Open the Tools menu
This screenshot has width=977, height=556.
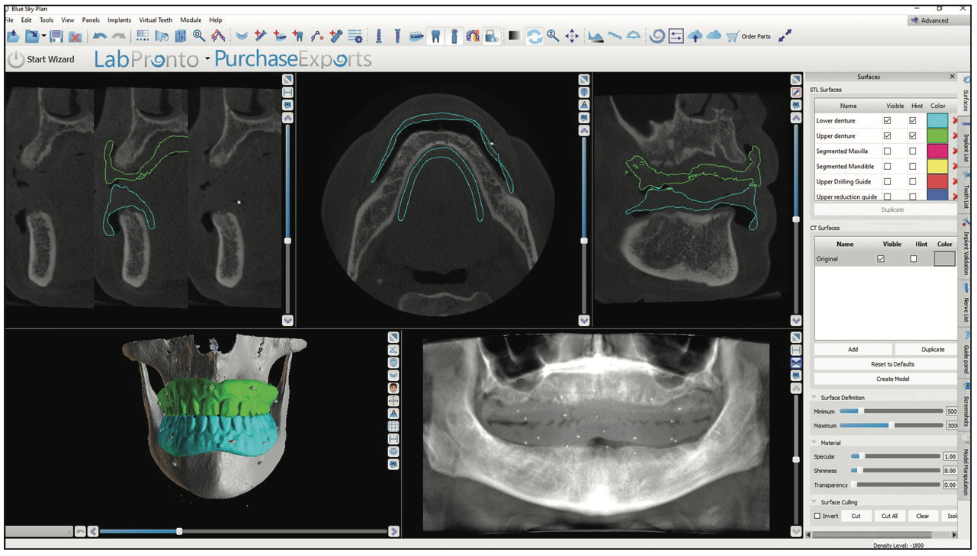click(x=47, y=20)
